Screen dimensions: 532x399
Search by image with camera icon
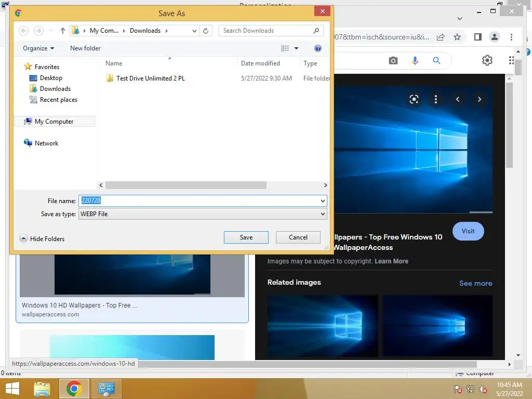coord(393,61)
